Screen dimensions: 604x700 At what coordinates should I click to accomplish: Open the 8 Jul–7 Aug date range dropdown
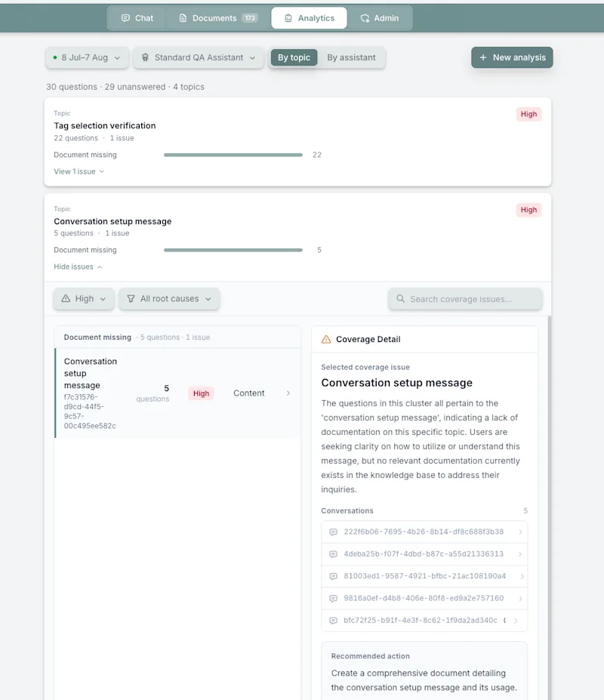pos(87,57)
